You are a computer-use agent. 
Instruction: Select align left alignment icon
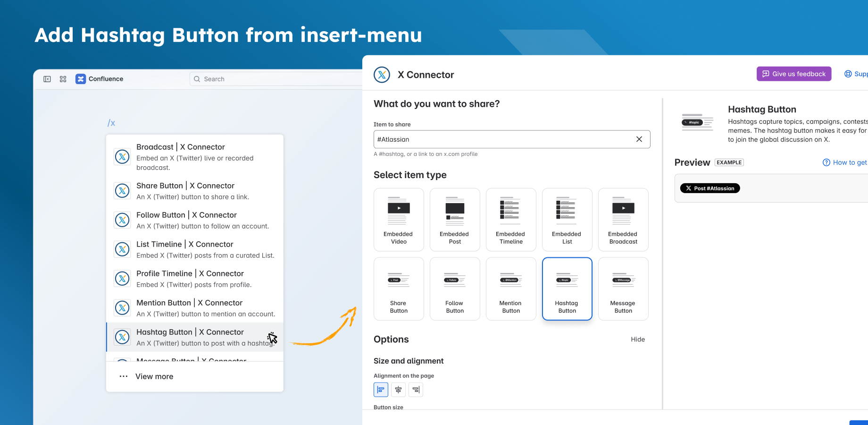point(381,390)
